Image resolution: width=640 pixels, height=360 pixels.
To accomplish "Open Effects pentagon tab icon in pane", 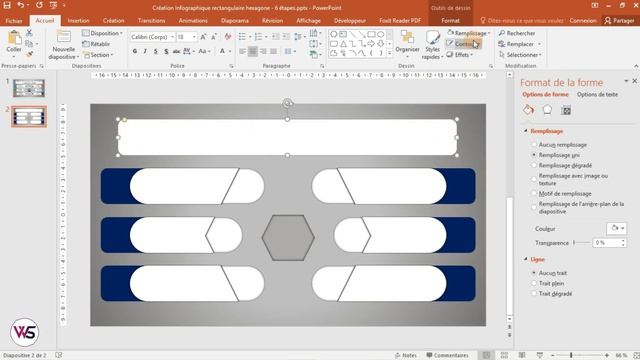I will click(547, 110).
